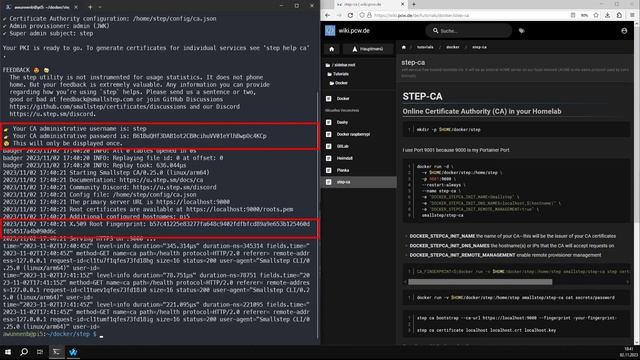Screen dimensions: 640x360
Task: Click the browser app icon on taskbar
Action: tap(73, 352)
